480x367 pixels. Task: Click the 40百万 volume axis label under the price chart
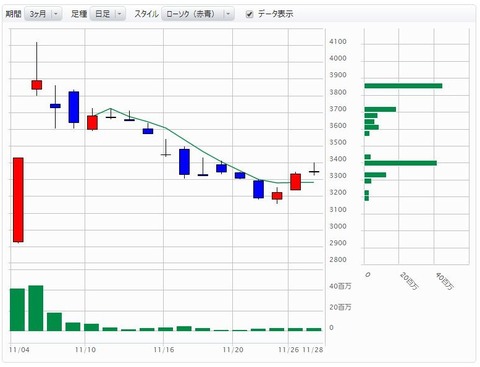[x=340, y=286]
